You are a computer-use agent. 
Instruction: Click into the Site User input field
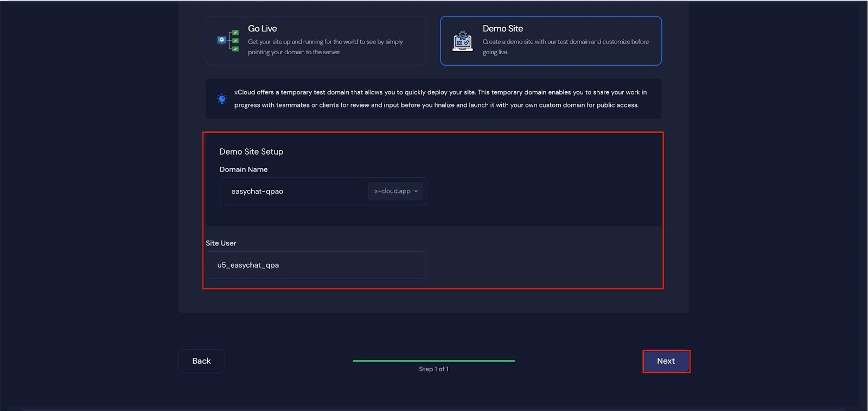(316, 265)
